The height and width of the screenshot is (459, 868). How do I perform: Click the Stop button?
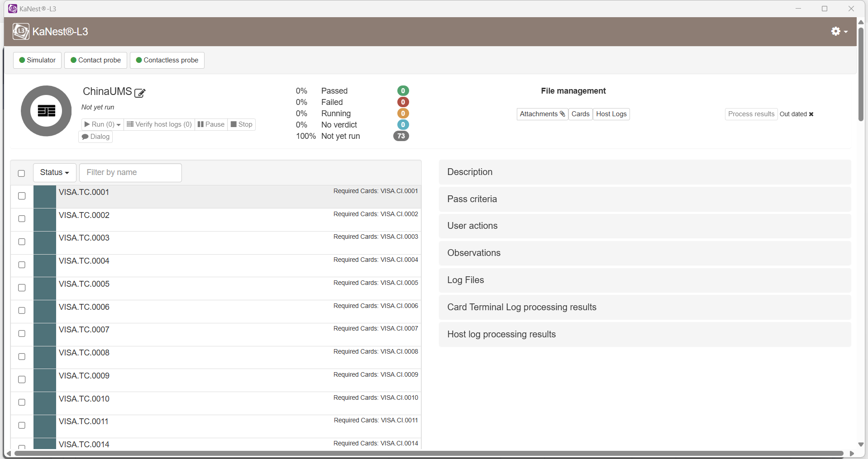coord(241,124)
